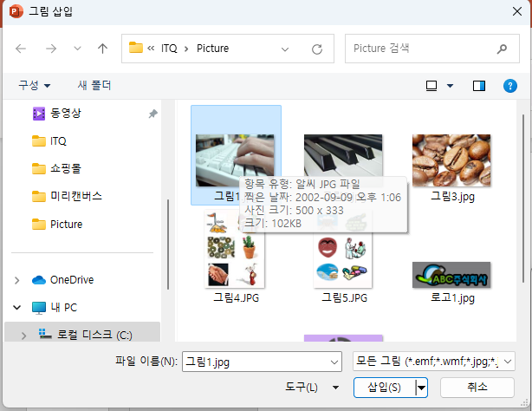Viewport: 532px width, 411px height.
Task: Go up one folder level
Action: pyautogui.click(x=102, y=49)
